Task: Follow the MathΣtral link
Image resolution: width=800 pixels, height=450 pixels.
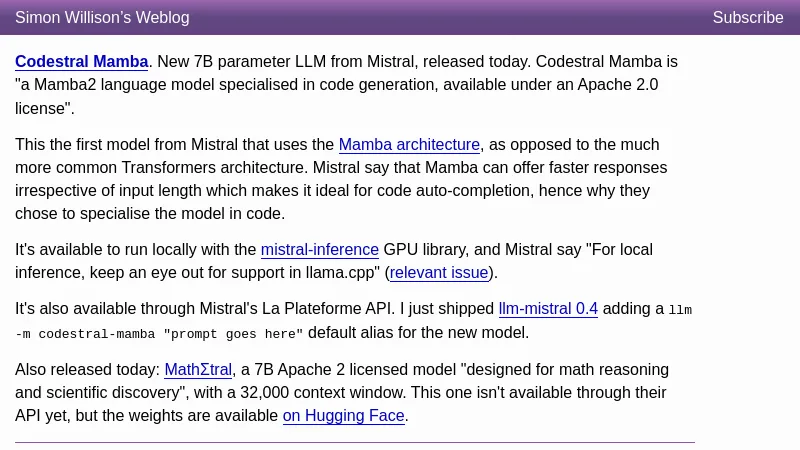Action: pos(198,370)
